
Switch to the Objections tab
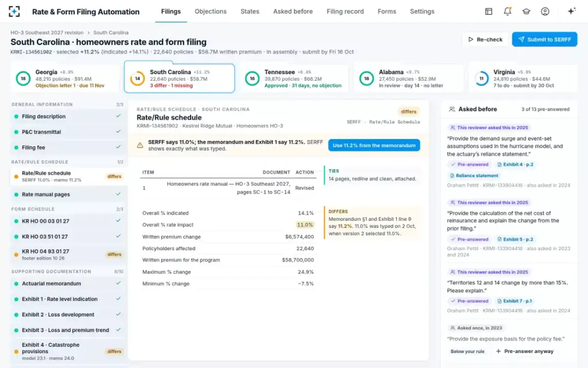click(211, 11)
